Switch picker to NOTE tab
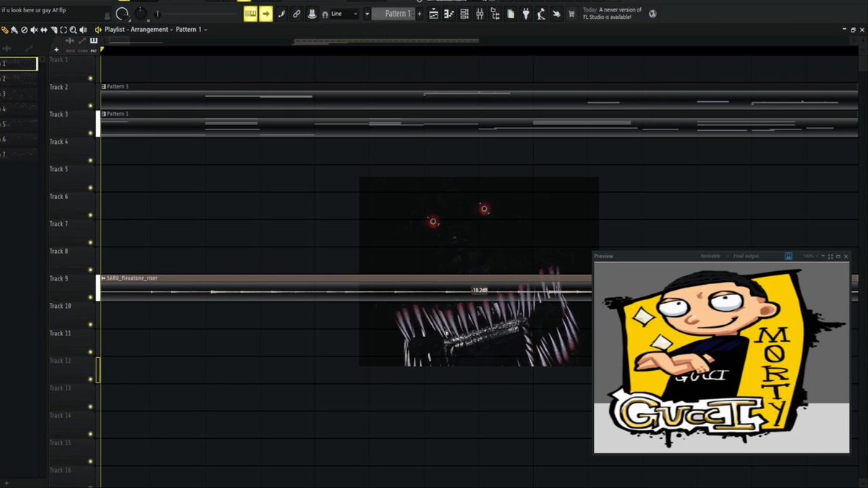The image size is (868, 488). (70, 51)
